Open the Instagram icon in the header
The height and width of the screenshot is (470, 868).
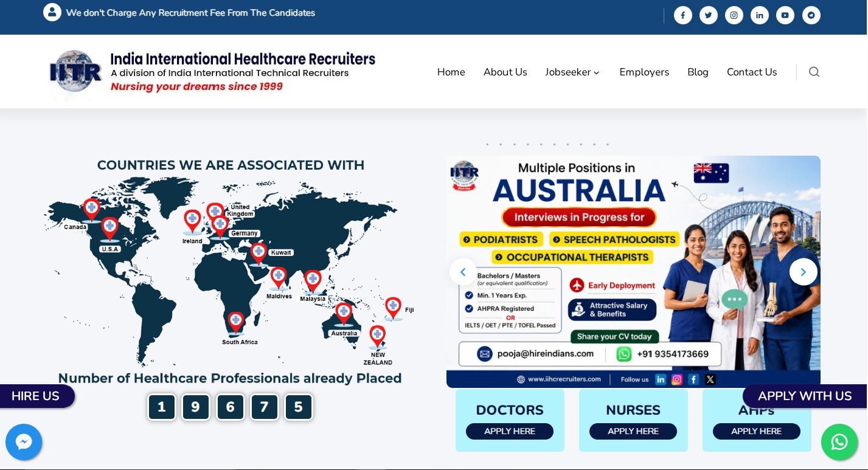click(x=734, y=15)
